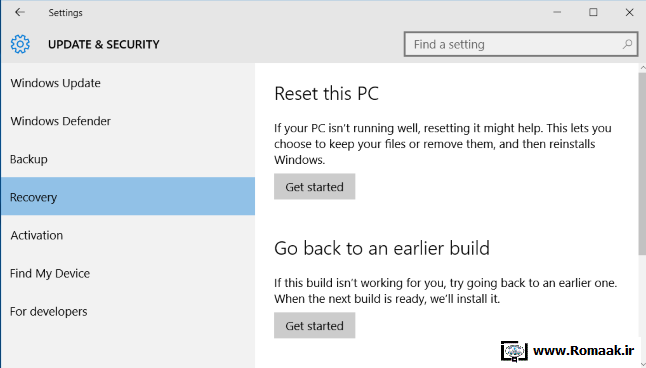Maximize the Settings window

tap(593, 12)
